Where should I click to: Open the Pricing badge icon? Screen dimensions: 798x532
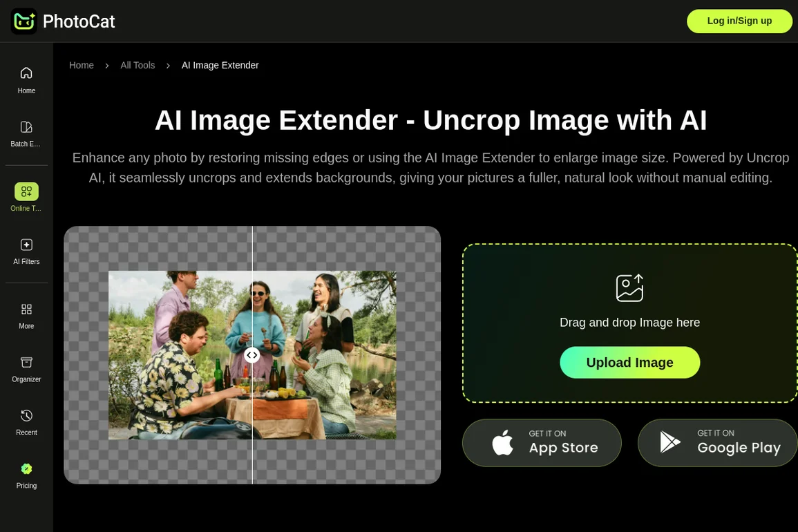26,469
